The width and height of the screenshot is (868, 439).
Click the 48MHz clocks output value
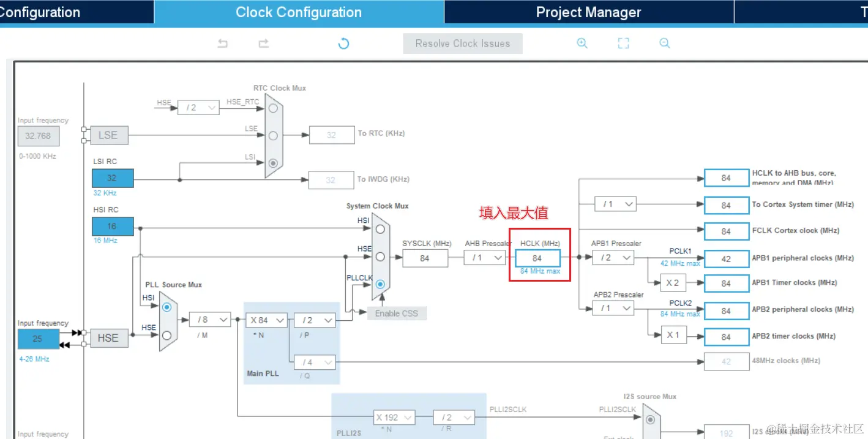pos(726,361)
